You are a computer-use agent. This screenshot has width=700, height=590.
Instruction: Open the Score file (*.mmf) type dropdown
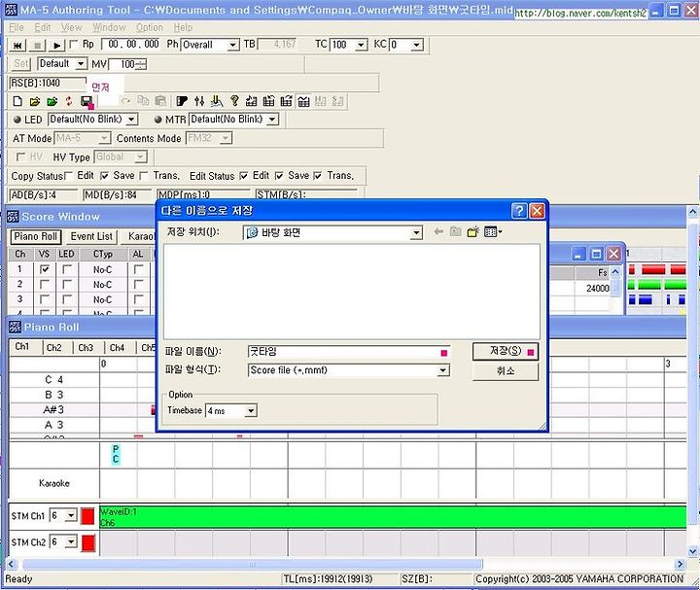[x=442, y=370]
